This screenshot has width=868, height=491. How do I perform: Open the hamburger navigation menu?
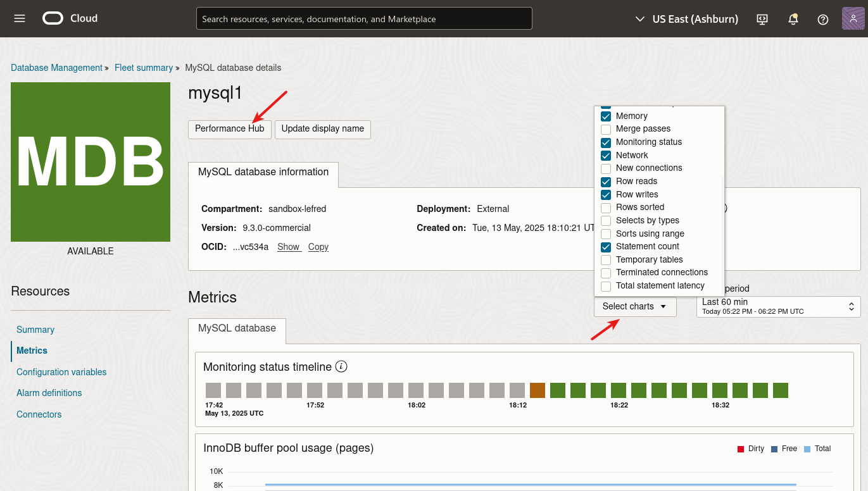20,18
